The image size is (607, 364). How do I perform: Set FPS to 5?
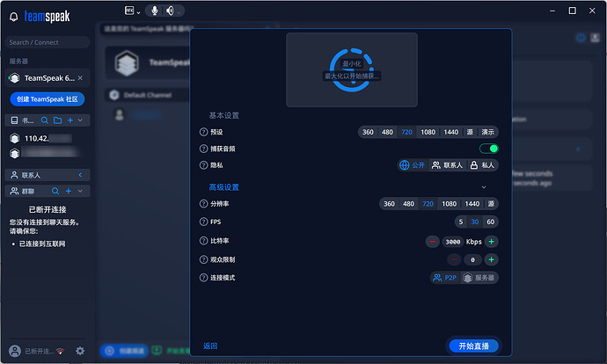461,222
